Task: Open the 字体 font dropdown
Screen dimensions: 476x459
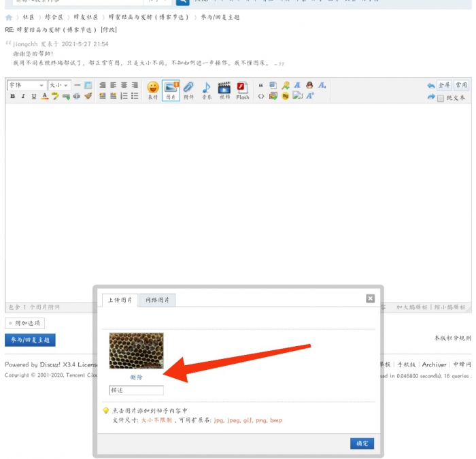Action: [27, 85]
